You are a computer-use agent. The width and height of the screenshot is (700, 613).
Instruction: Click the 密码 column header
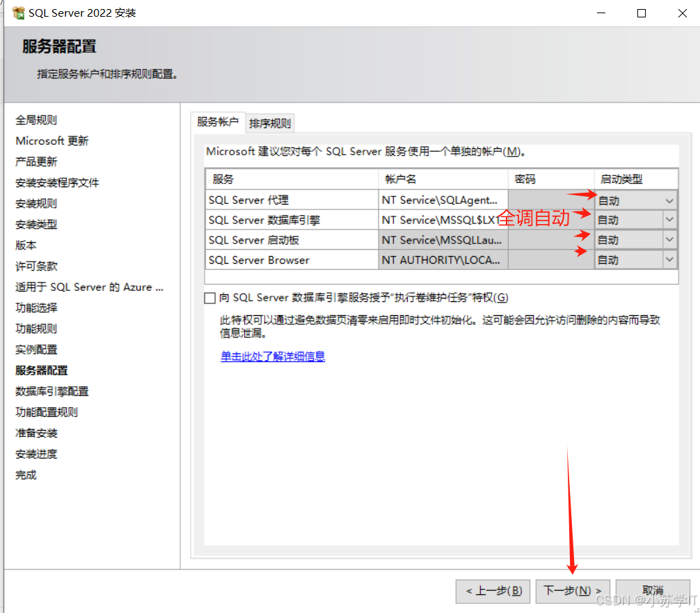551,179
